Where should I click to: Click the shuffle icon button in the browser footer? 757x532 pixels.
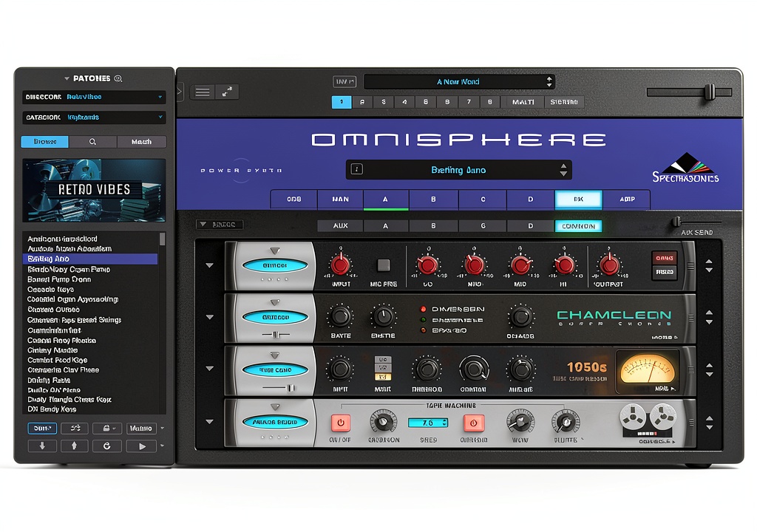(x=75, y=429)
